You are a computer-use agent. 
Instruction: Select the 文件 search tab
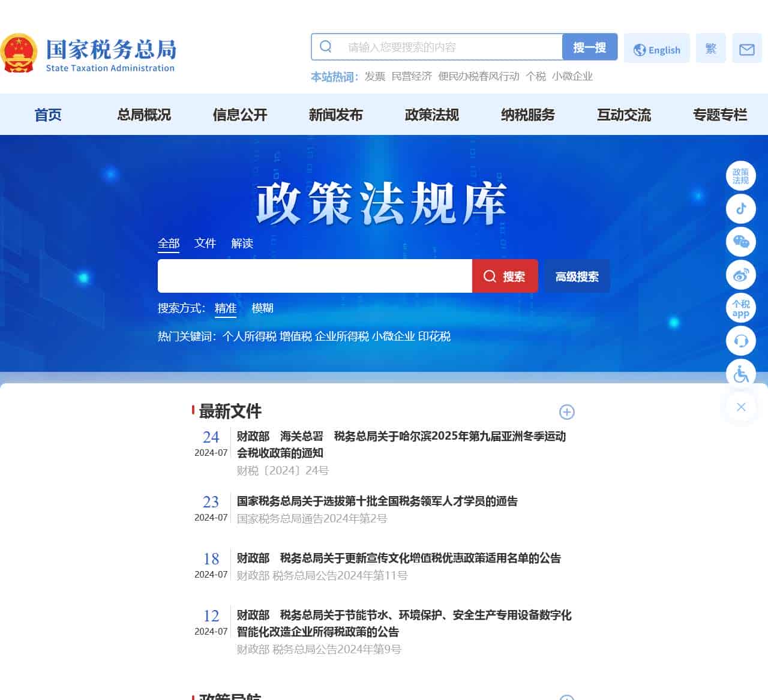pos(205,243)
